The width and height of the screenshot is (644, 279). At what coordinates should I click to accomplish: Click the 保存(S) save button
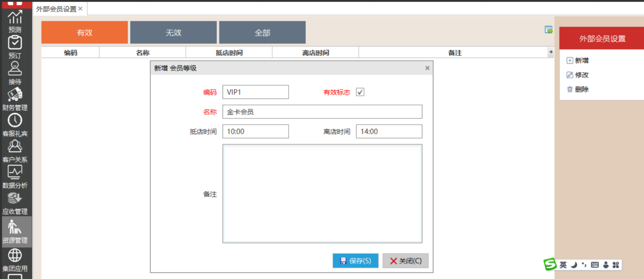pos(355,261)
